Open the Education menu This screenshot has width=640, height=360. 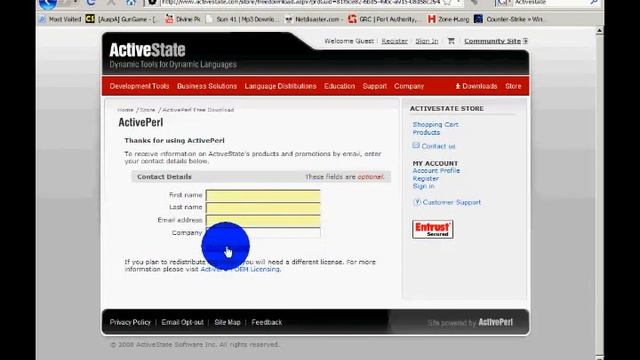coord(340,86)
